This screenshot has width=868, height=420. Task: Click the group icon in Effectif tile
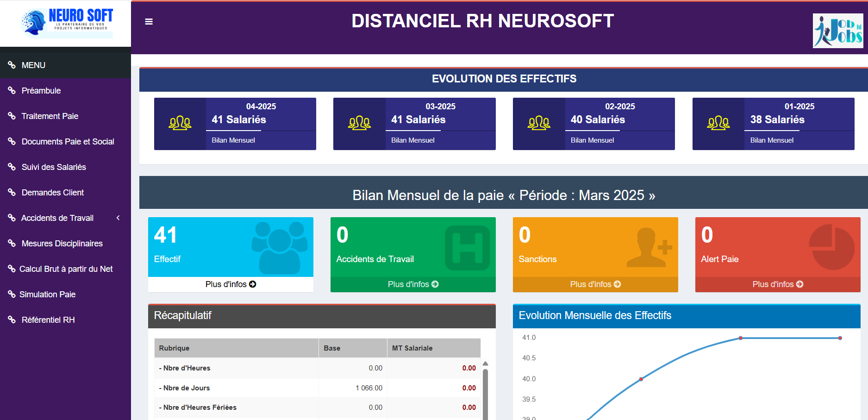point(279,247)
